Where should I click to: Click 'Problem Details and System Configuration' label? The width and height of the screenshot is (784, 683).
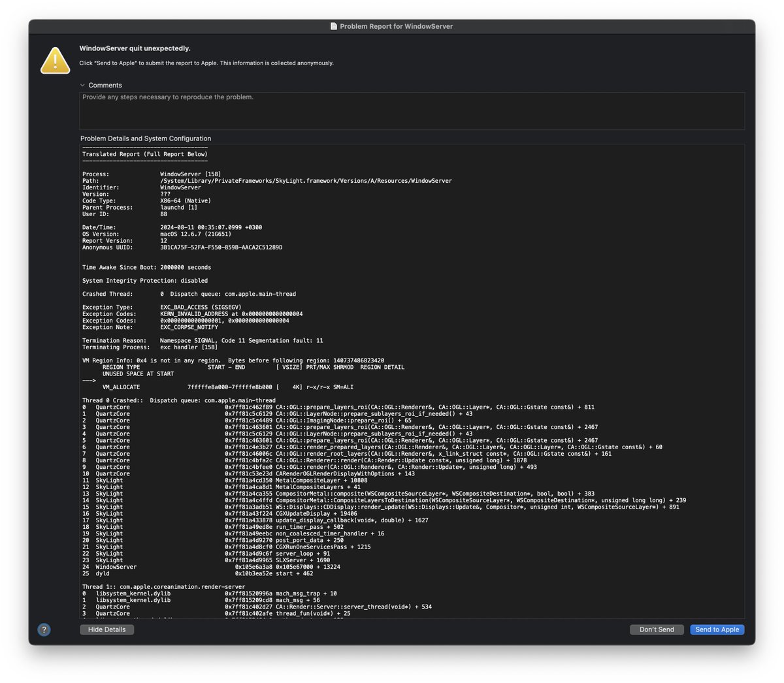tap(146, 138)
